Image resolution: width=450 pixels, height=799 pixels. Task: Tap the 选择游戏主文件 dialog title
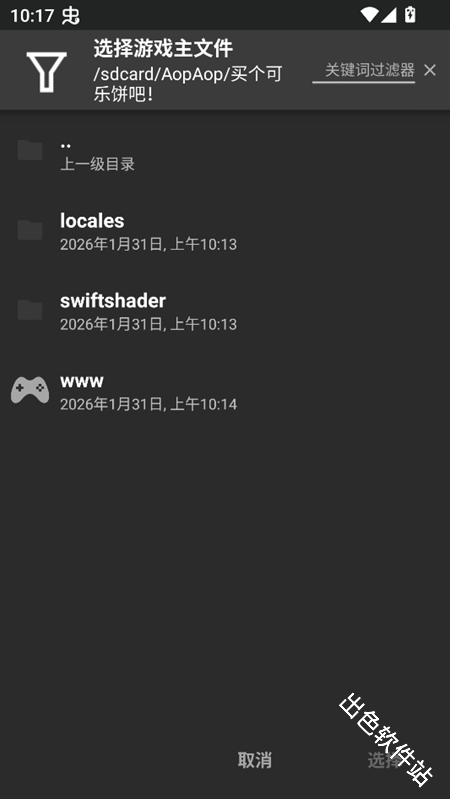163,49
